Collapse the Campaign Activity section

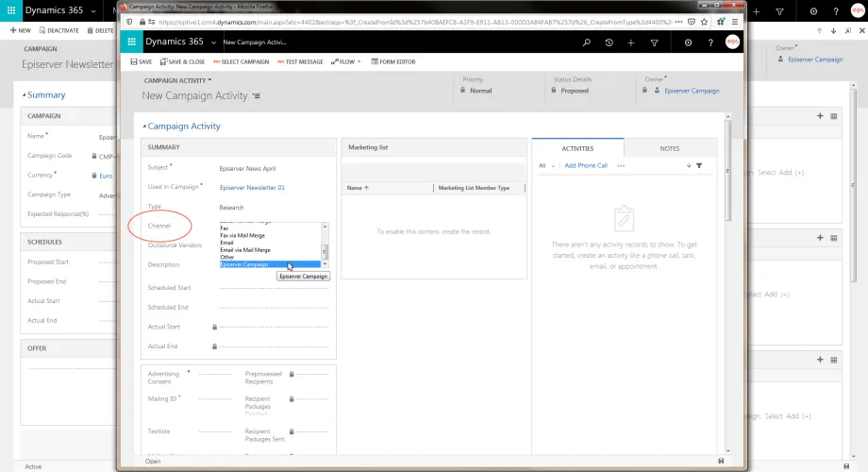(144, 126)
